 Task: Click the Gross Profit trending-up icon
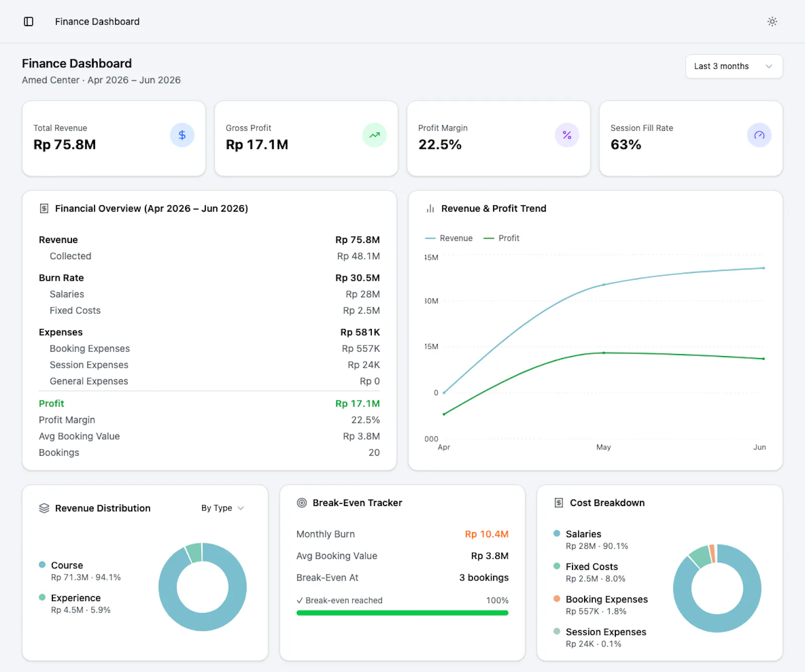point(374,135)
